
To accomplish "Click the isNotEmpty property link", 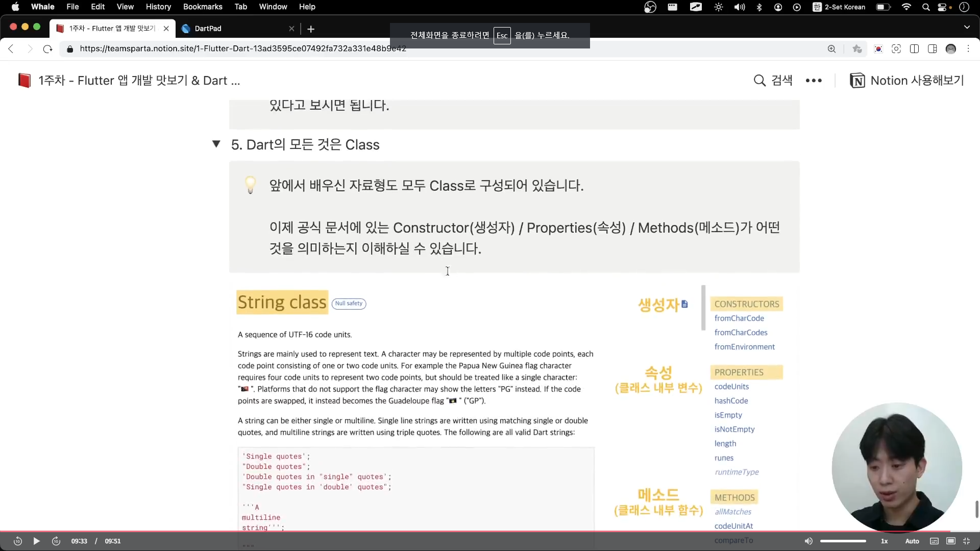I will (734, 430).
